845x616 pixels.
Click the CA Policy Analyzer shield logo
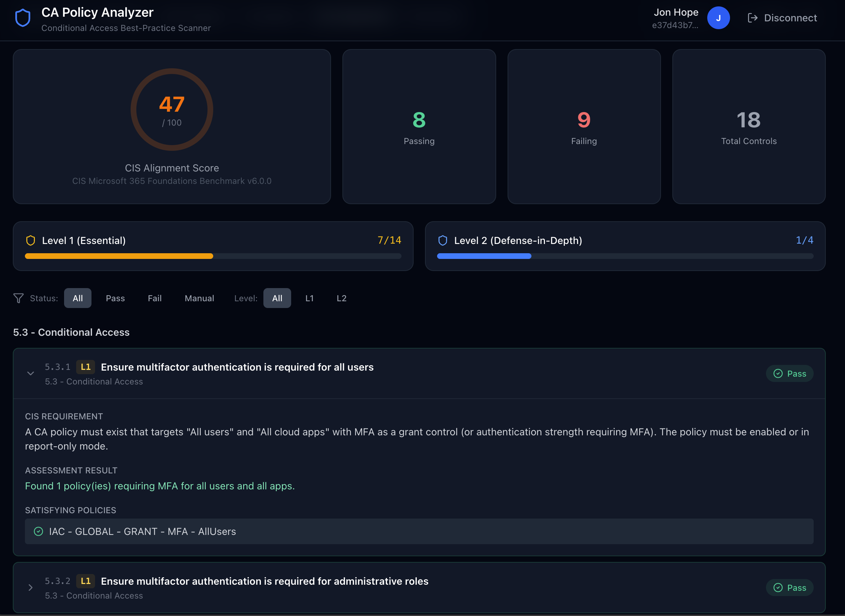pyautogui.click(x=23, y=18)
